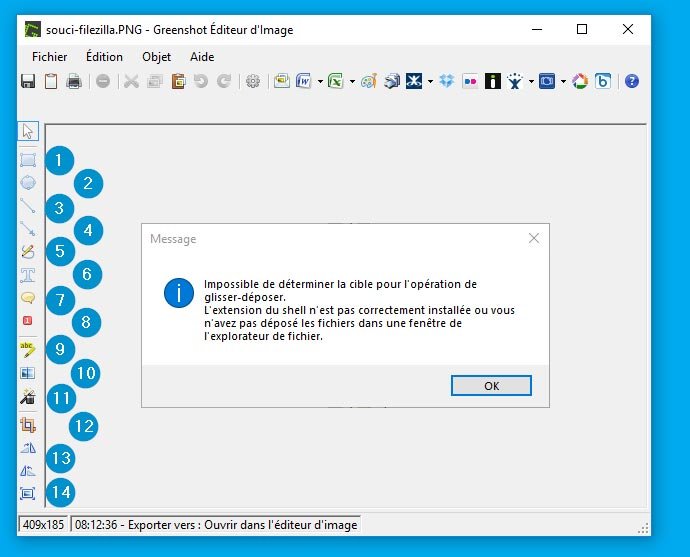Upload image to Photobucket
This screenshot has width=690, height=557.
[x=547, y=81]
